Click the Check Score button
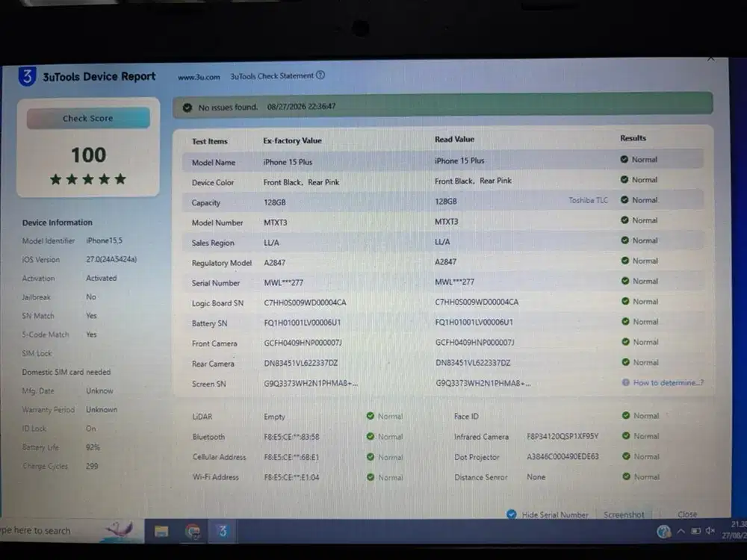Image resolution: width=747 pixels, height=560 pixels. (88, 118)
